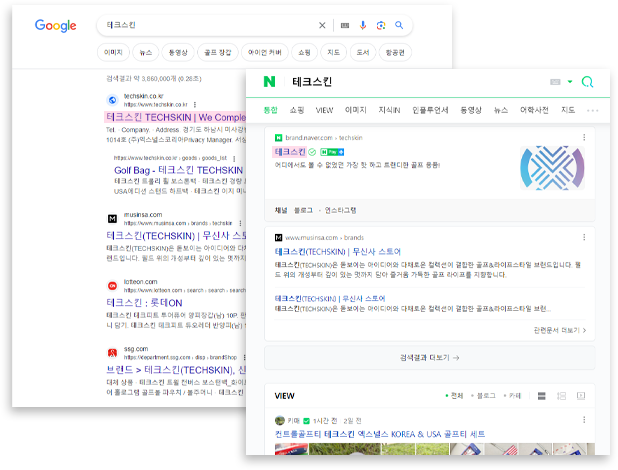
Task: Open options menu for brand.naver.com result
Action: [584, 137]
